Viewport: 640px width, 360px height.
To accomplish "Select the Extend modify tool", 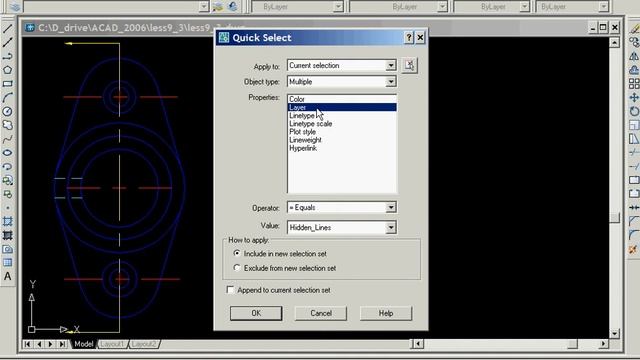I will (634, 167).
